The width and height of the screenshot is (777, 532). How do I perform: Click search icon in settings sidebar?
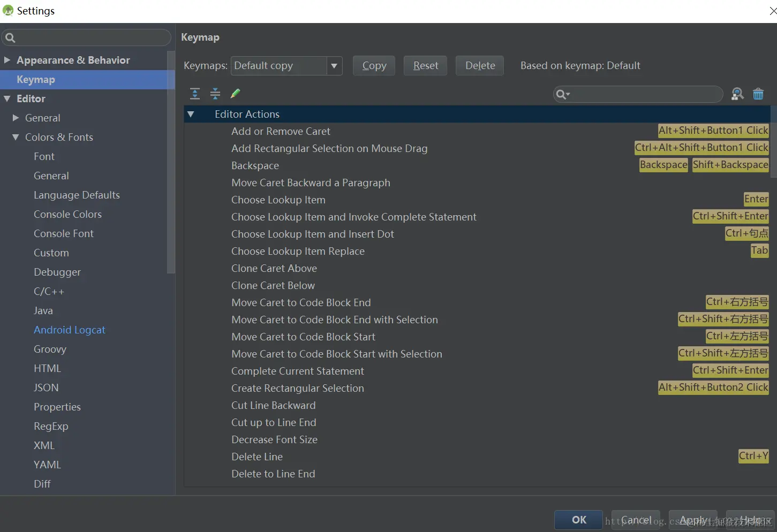tap(10, 37)
